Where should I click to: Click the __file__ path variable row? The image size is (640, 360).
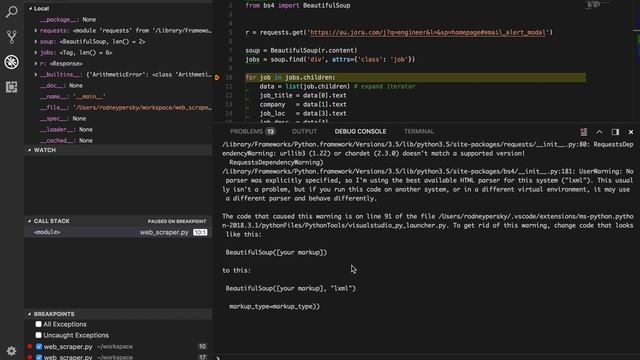coord(118,108)
